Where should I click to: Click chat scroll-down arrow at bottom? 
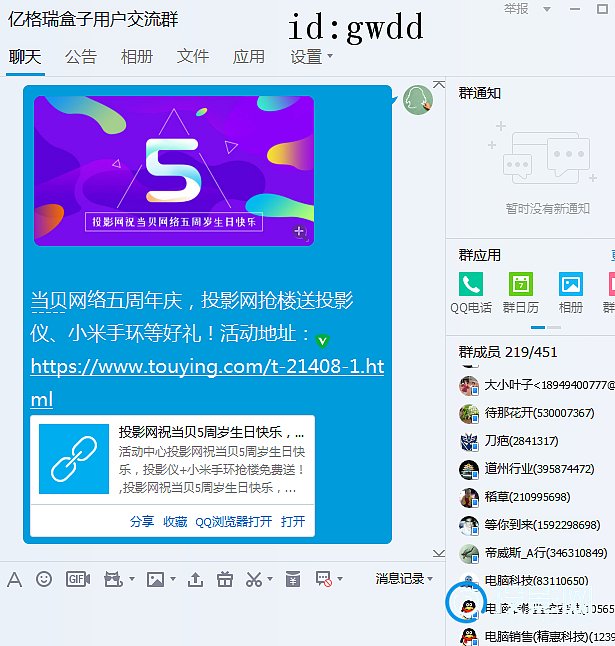(439, 553)
